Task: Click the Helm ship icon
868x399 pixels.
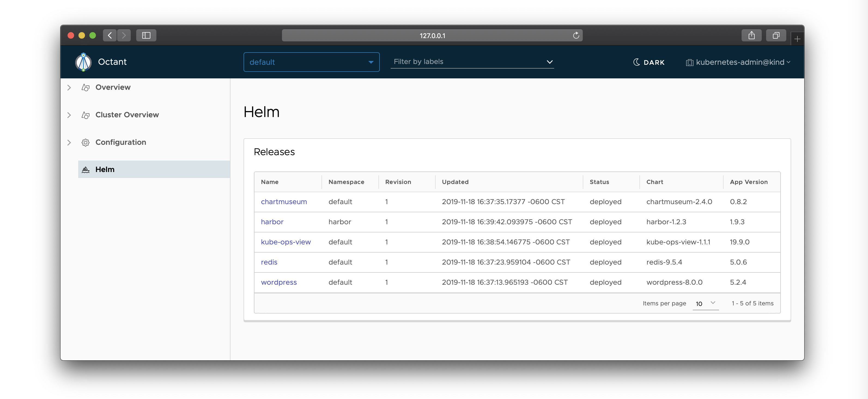Action: [x=86, y=170]
